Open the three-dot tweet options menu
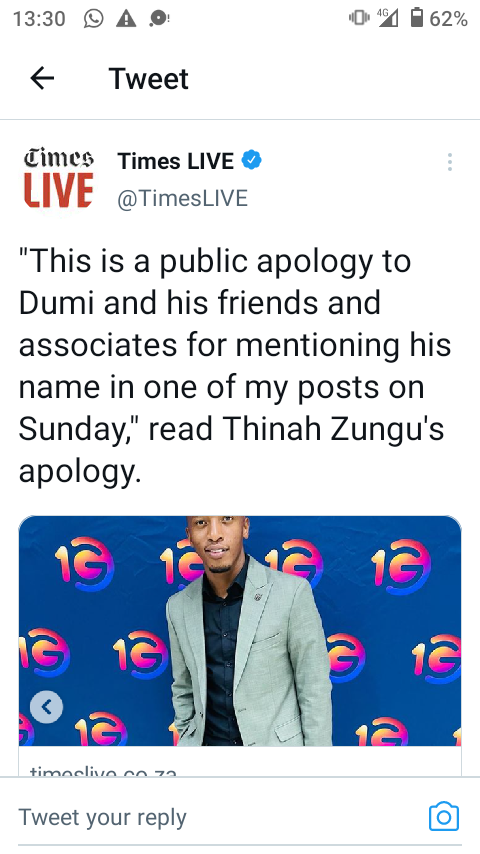Viewport: 480px width, 854px height. point(449,162)
